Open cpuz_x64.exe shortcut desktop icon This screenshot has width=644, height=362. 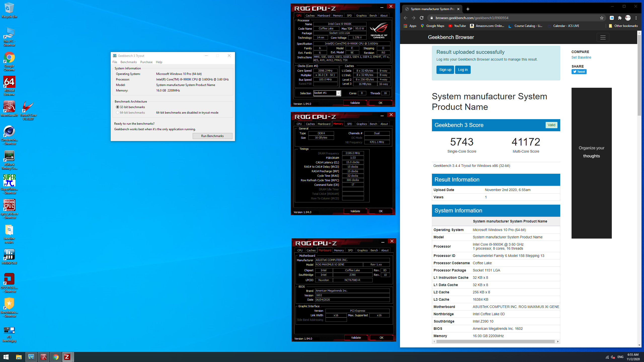tap(9, 209)
